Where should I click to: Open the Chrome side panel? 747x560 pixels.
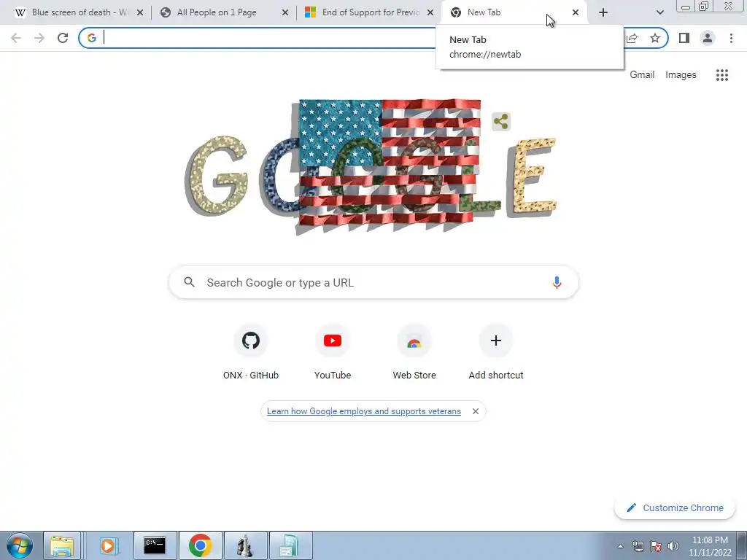point(684,38)
